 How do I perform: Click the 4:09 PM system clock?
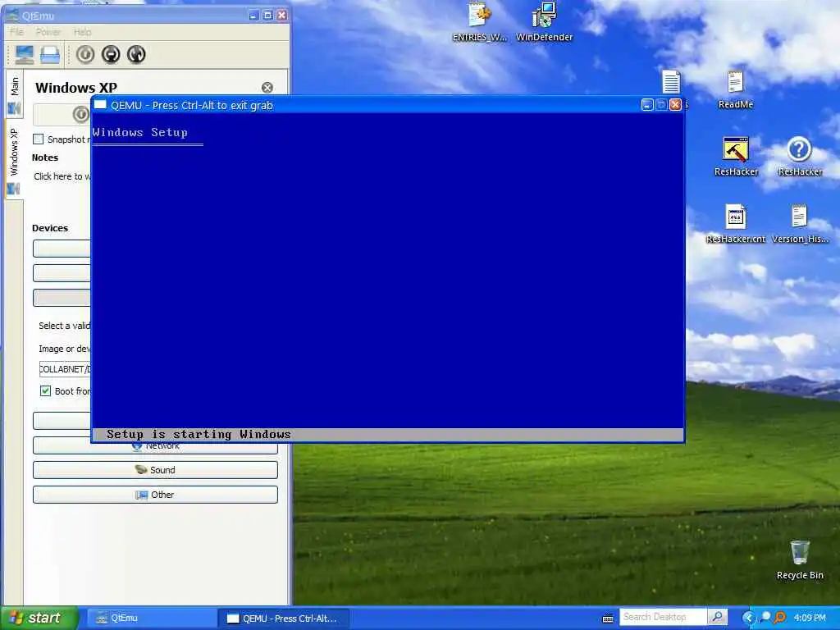(810, 618)
